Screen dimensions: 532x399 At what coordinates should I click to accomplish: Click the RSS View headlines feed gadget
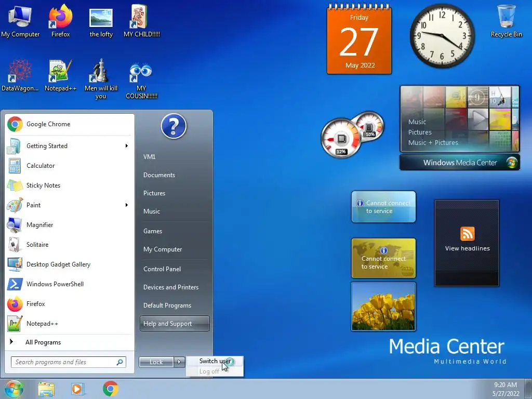pyautogui.click(x=467, y=243)
